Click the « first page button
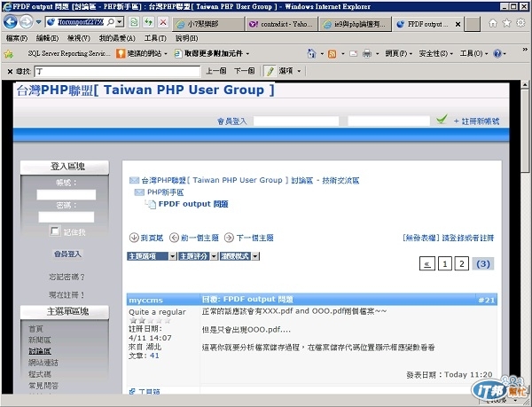This screenshot has height=407, width=532. (427, 263)
